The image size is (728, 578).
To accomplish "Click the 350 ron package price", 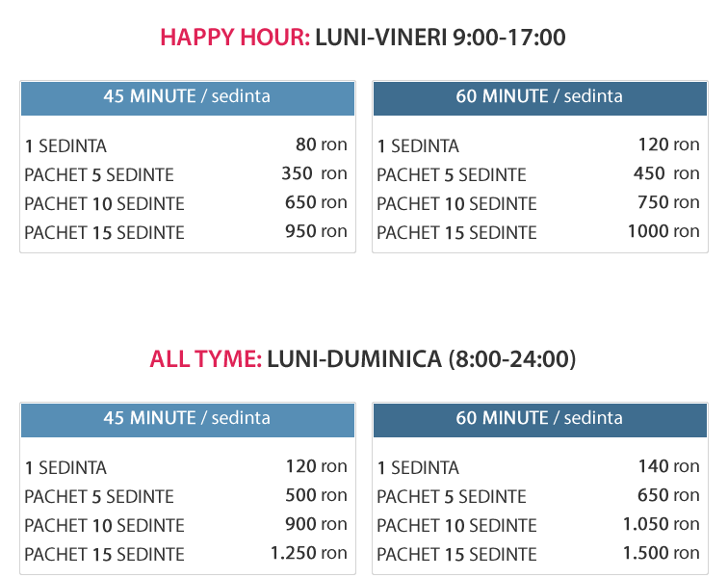I will 314,173.
